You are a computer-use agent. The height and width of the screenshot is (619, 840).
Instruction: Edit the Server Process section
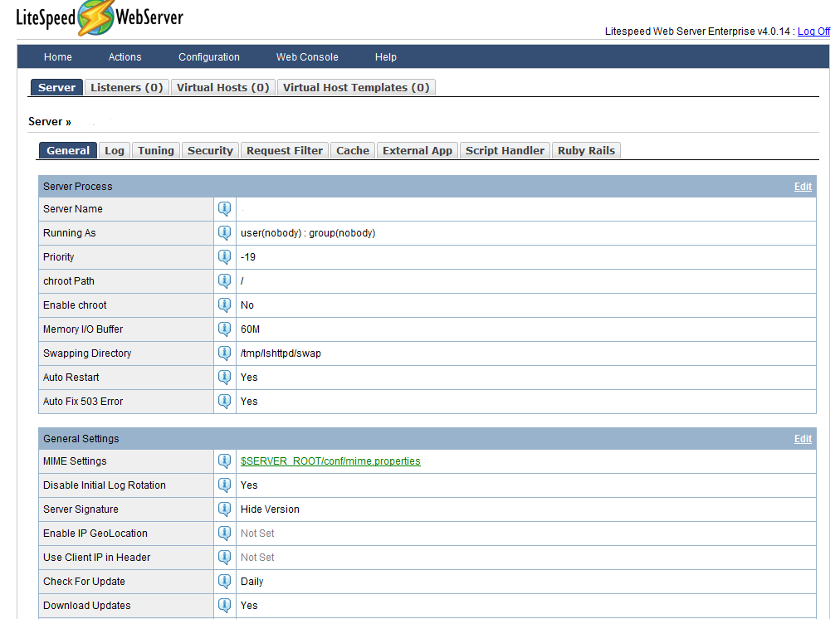click(803, 187)
